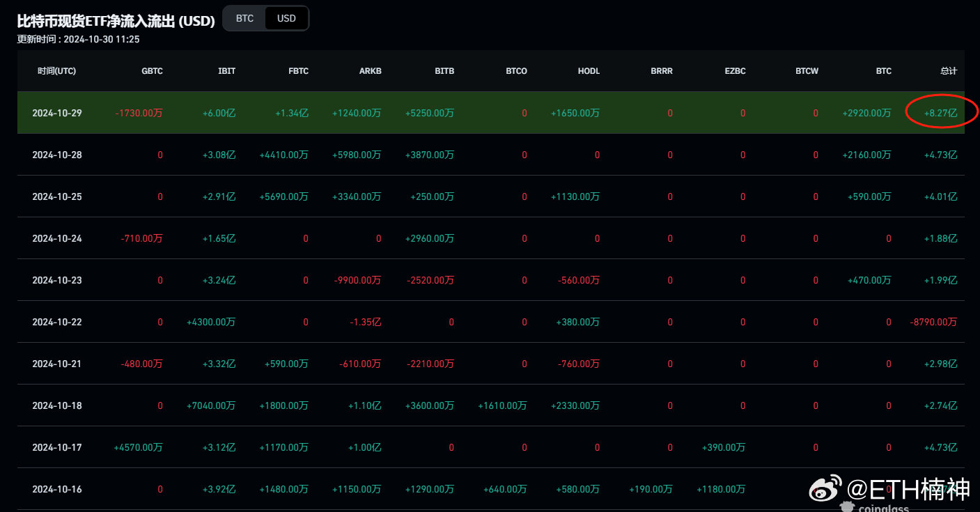Click the BTCO column header

click(517, 71)
